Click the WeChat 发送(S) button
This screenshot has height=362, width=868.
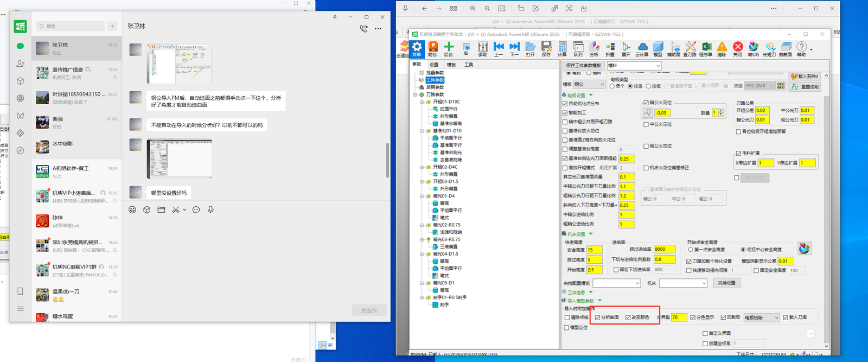(x=369, y=310)
